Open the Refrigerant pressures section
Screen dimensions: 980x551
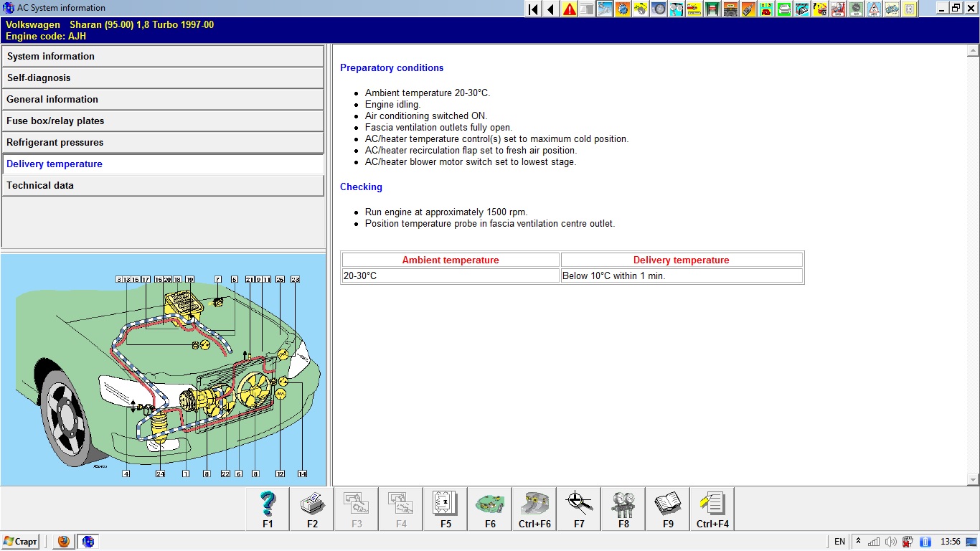tap(163, 143)
